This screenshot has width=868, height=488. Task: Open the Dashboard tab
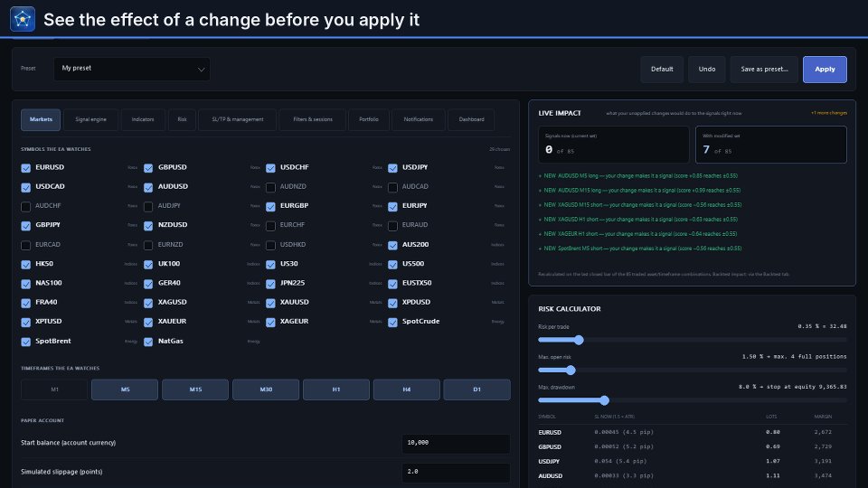471,119
